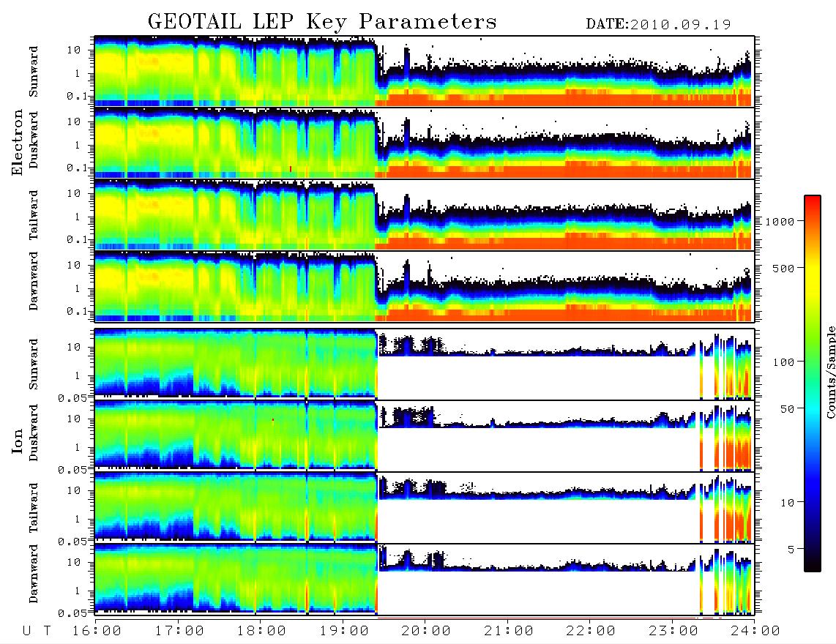Image resolution: width=836 pixels, height=644 pixels.
Task: Open the Ion Sunward spectrogram panel
Action: pos(425,364)
